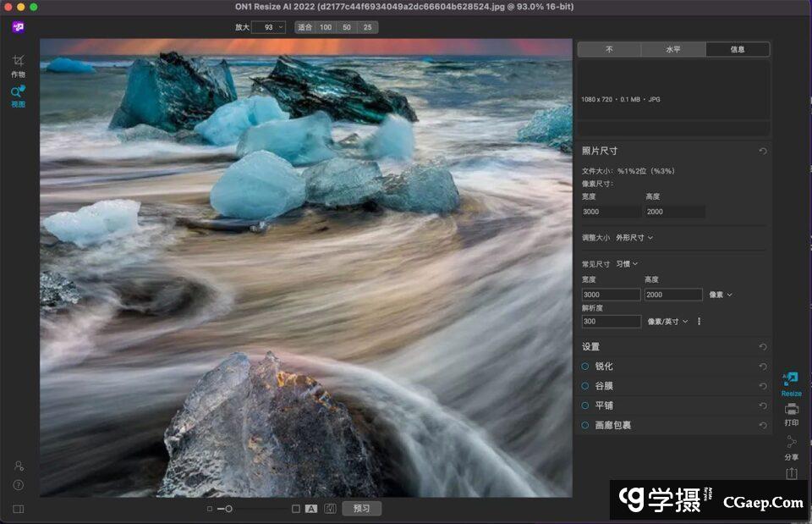Switch to the 水平 levels tab
This screenshot has width=812, height=524.
point(673,49)
